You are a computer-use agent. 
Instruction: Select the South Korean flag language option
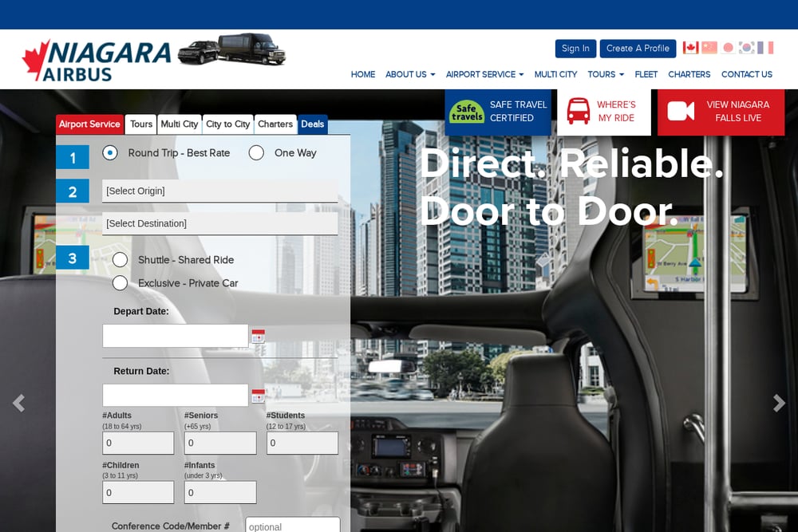point(747,48)
